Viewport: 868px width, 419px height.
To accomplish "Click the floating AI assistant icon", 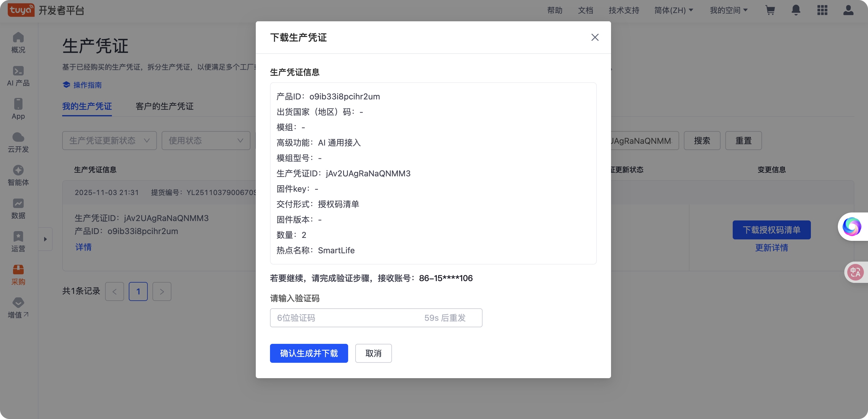I will [x=851, y=227].
